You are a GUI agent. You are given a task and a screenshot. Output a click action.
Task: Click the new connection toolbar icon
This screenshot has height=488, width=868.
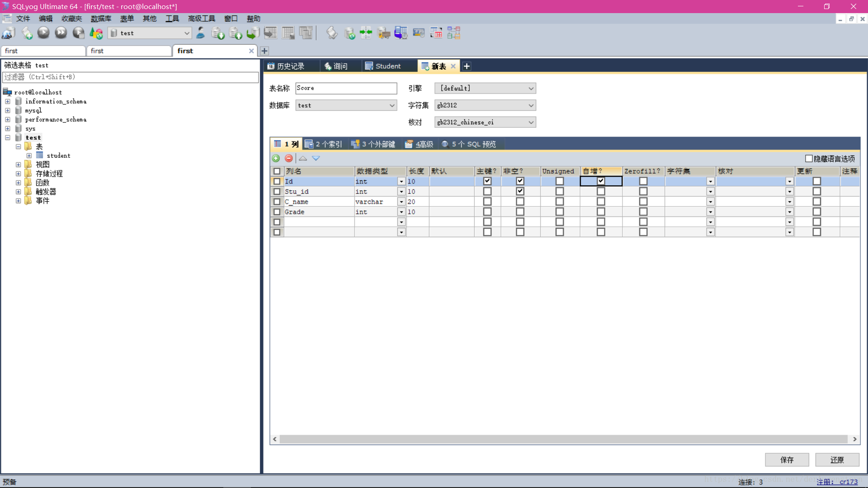pyautogui.click(x=9, y=33)
